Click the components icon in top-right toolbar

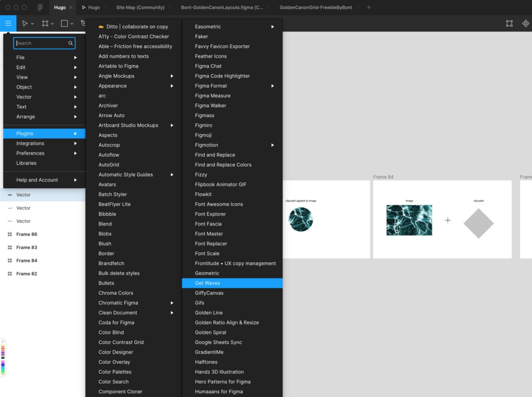pyautogui.click(x=526, y=24)
